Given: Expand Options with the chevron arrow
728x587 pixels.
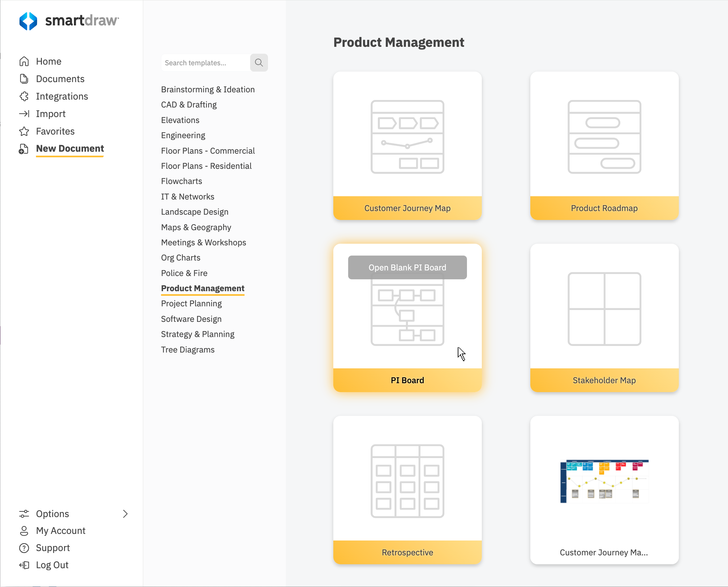Looking at the screenshot, I should click(x=125, y=514).
